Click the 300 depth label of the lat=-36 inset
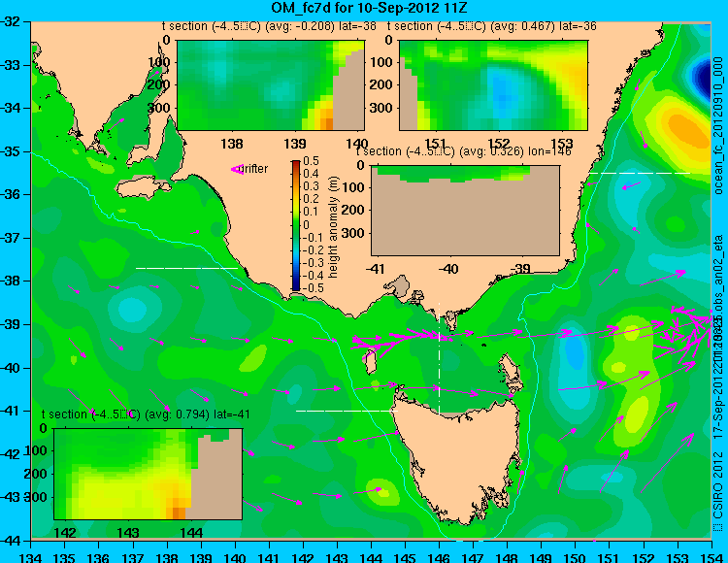This screenshot has height=563, width=728. pos(382,108)
